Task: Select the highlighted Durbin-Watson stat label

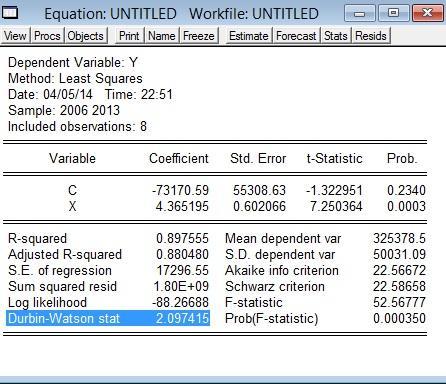Action: [64, 318]
